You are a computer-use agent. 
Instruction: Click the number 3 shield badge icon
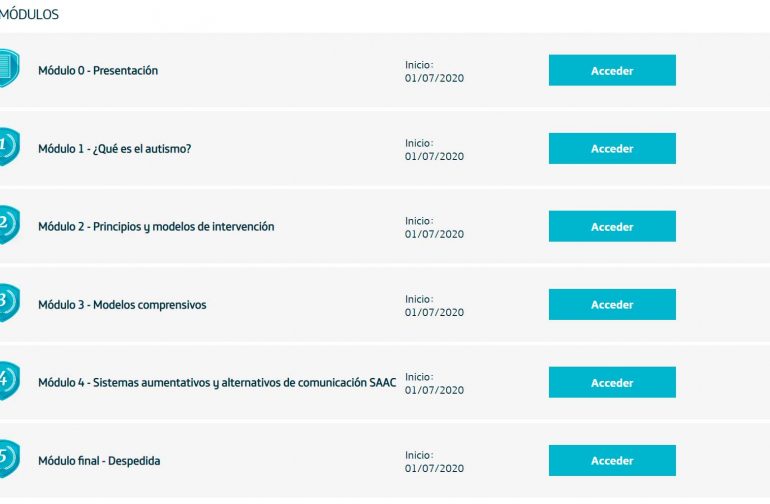pyautogui.click(x=9, y=303)
